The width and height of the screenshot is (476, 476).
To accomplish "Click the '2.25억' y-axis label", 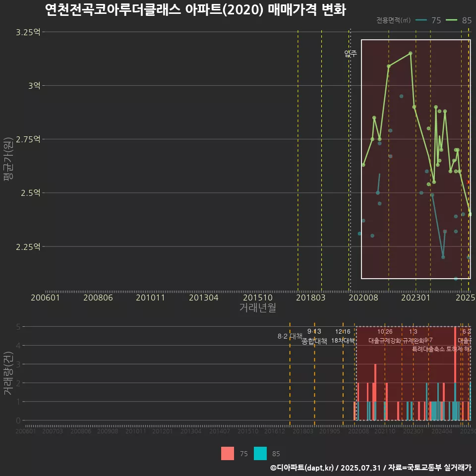I will pos(28,246).
